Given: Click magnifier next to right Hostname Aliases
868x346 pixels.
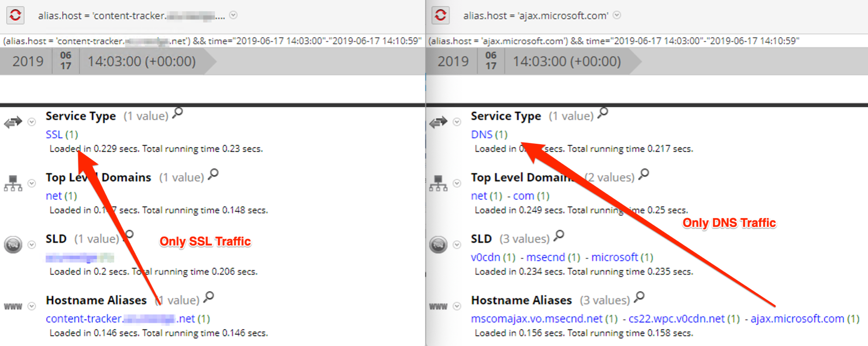Looking at the screenshot, I should point(639,297).
